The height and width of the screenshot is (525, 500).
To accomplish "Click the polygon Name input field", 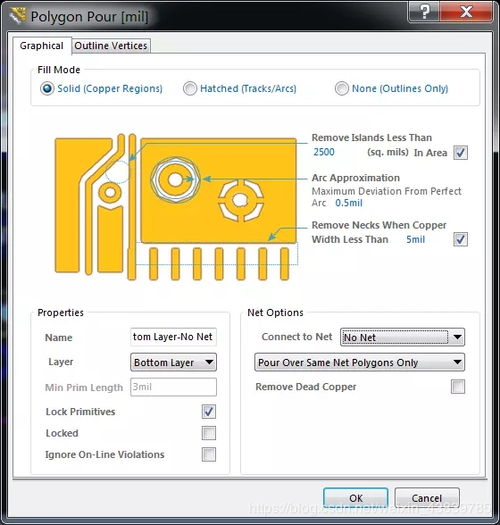I will coord(173,337).
